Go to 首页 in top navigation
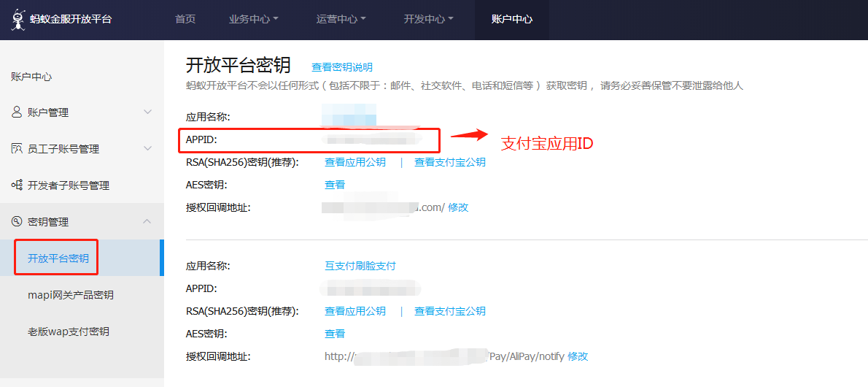The width and height of the screenshot is (868, 387). click(185, 19)
